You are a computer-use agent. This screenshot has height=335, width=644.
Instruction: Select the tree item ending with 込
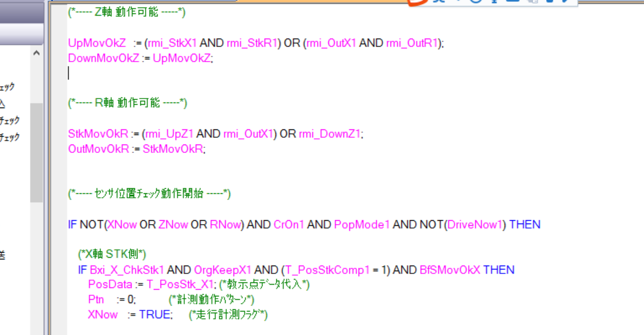coord(3,104)
